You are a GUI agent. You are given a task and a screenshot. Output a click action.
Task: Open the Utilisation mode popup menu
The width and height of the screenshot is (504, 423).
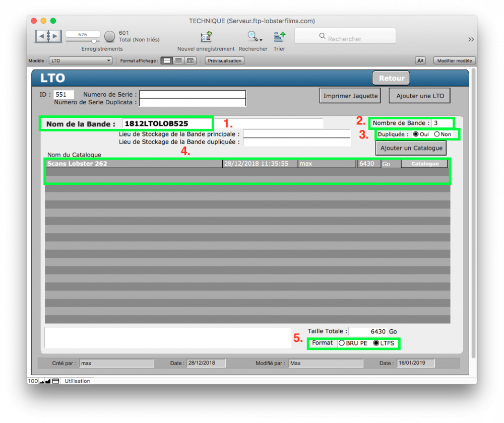tap(77, 381)
